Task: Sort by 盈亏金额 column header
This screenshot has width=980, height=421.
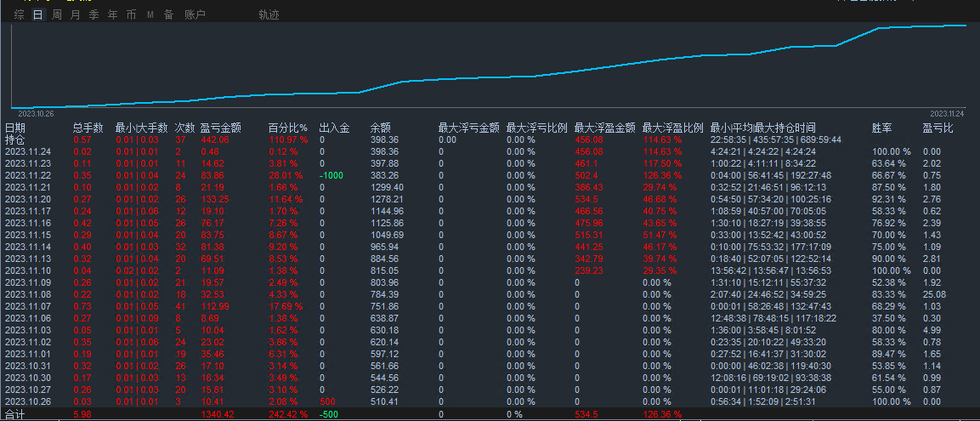Action: [220, 128]
